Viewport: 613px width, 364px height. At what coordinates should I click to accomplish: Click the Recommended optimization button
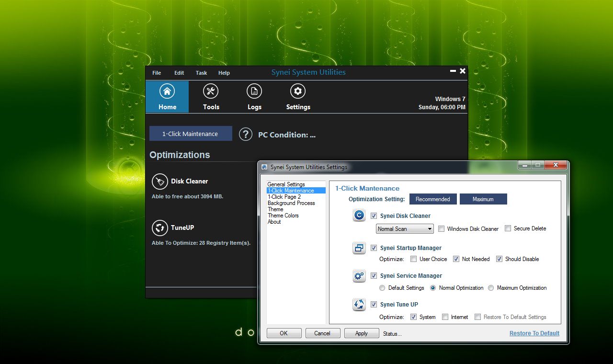[x=433, y=199]
